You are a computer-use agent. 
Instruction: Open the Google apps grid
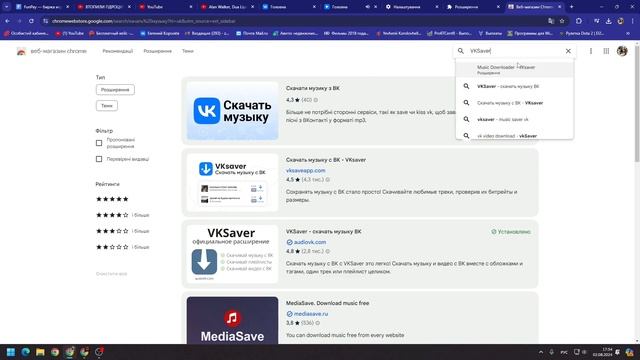click(x=606, y=51)
